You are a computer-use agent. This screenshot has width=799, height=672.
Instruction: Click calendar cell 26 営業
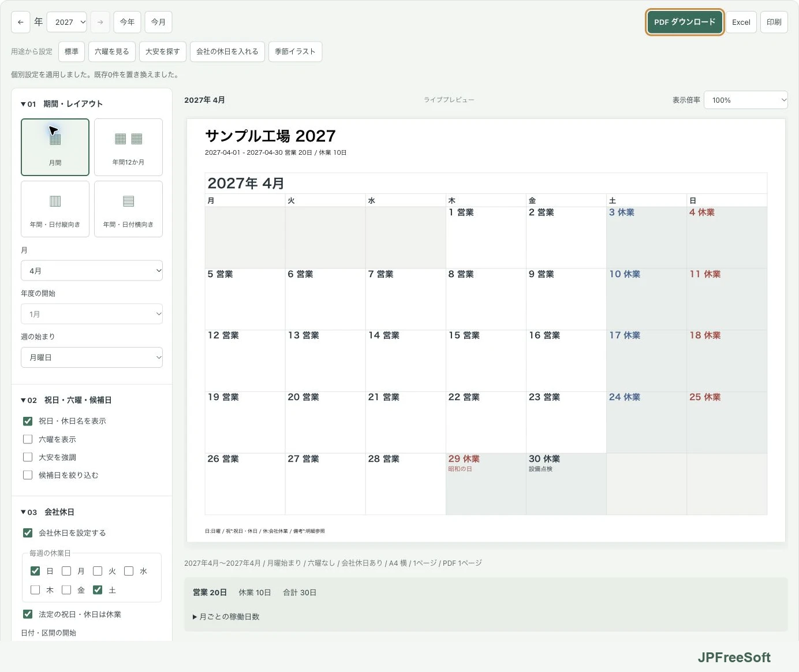point(245,484)
